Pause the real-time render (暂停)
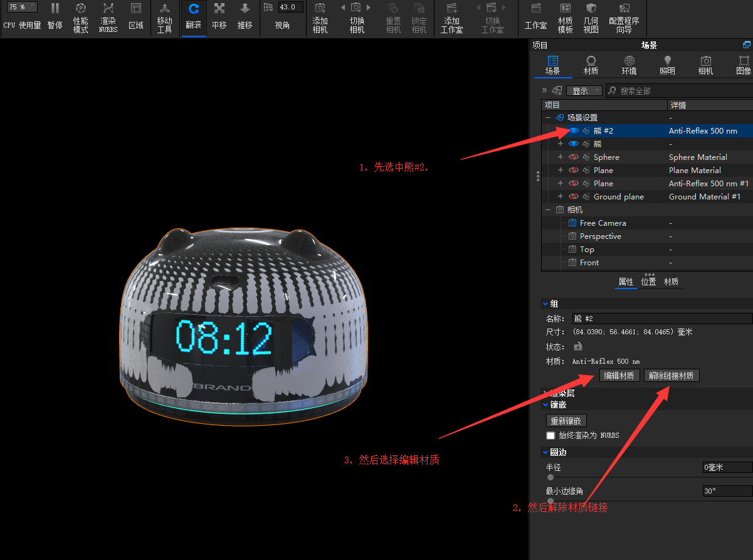Image resolution: width=753 pixels, height=560 pixels. (55, 16)
